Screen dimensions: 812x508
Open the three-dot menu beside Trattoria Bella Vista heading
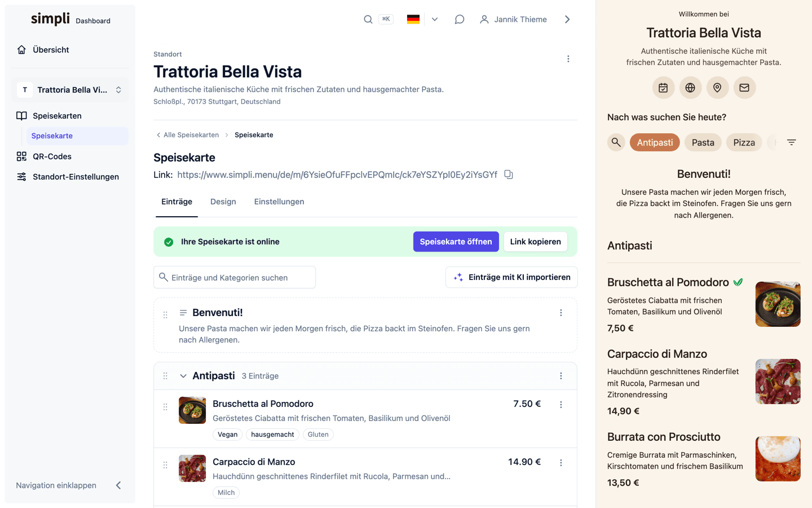pos(568,59)
